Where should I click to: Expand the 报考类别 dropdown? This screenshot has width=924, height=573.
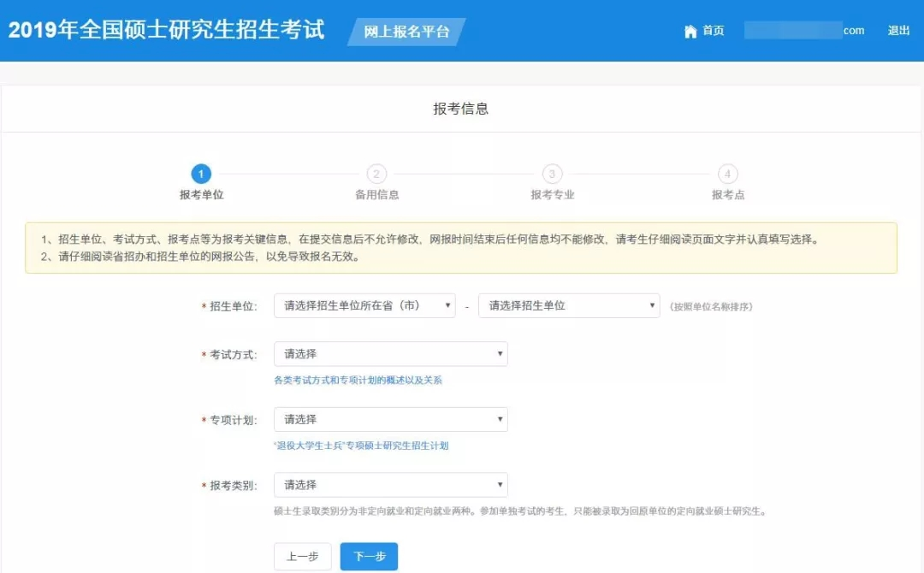tap(390, 485)
